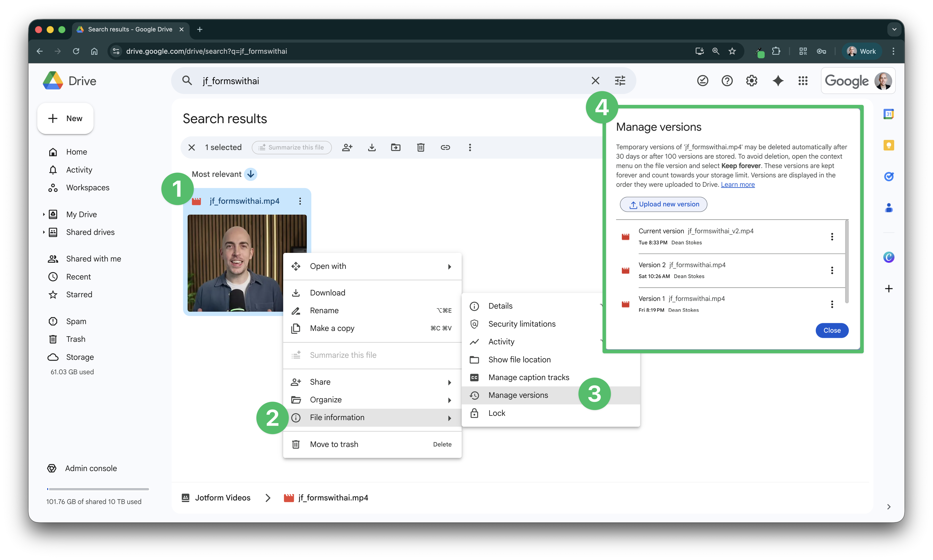Click the copy link icon in toolbar

click(445, 147)
